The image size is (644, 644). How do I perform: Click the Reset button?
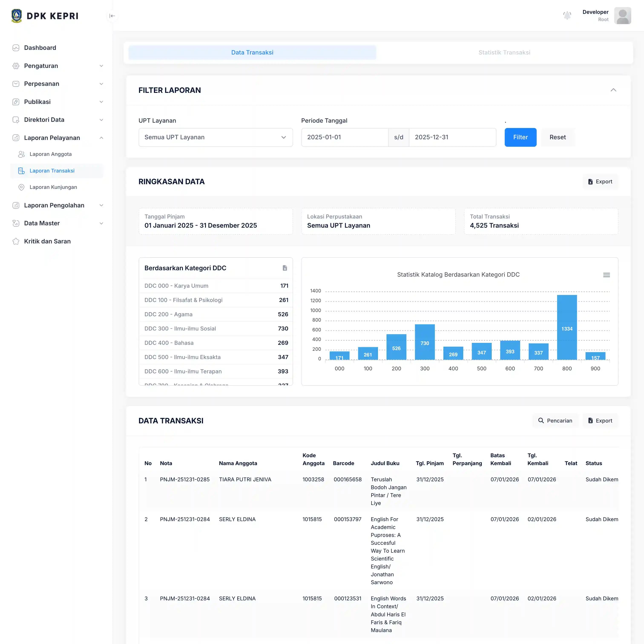pos(557,137)
